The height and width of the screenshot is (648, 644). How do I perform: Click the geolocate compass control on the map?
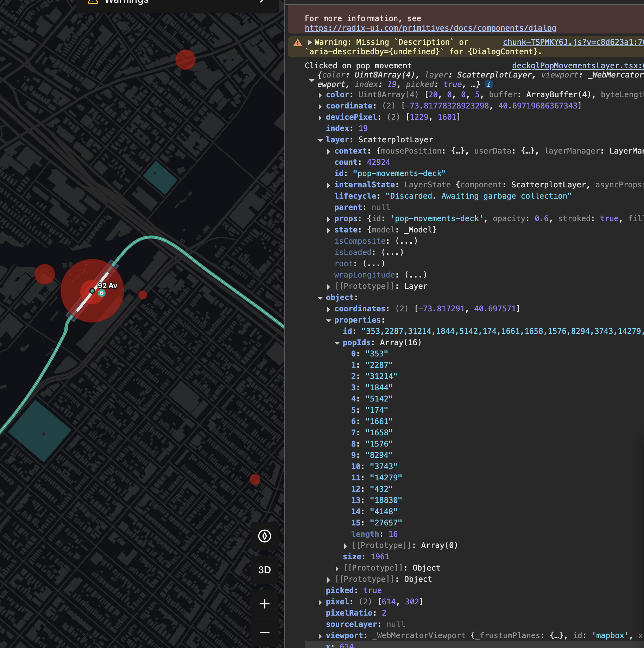pos(264,536)
